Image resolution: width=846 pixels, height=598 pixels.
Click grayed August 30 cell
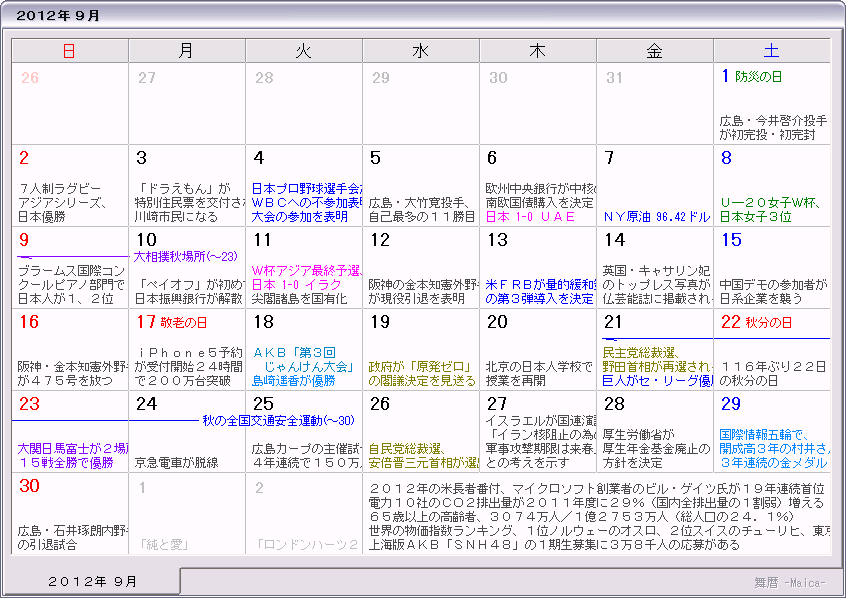pyautogui.click(x=538, y=104)
